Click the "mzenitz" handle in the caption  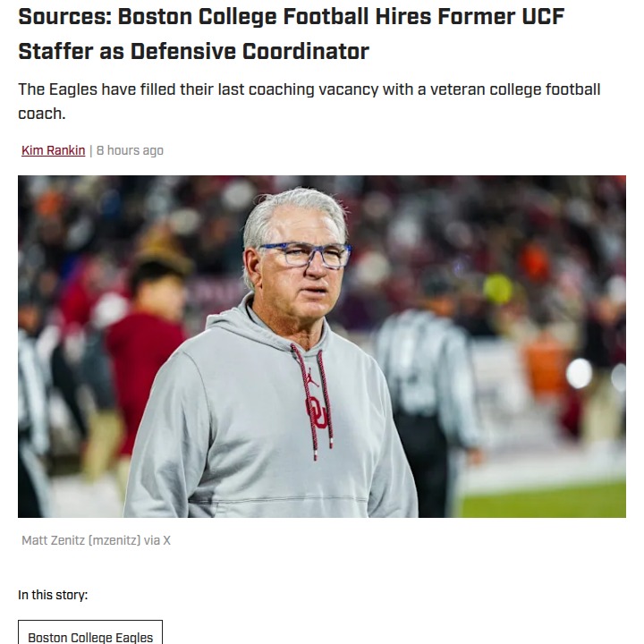(x=114, y=540)
